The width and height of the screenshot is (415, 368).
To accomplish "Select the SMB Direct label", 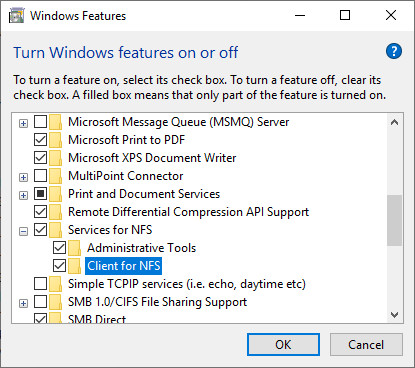I will click(97, 319).
